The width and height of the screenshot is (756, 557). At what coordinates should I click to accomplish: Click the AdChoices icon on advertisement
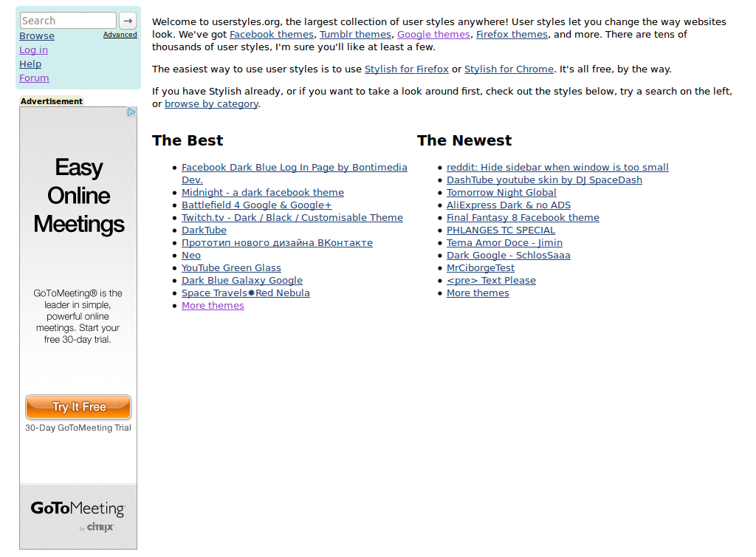click(x=131, y=112)
